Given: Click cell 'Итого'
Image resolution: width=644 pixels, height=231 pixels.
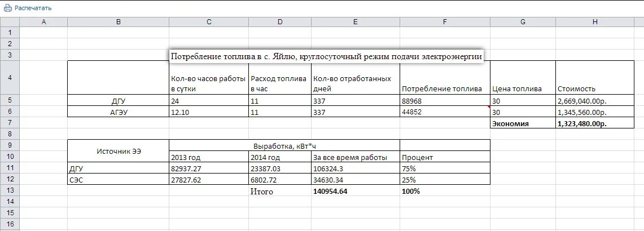Looking at the screenshot, I should [280, 191].
